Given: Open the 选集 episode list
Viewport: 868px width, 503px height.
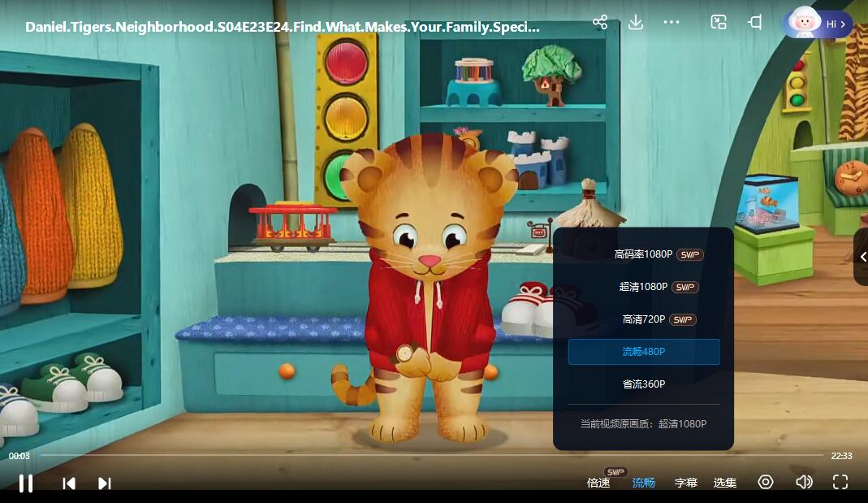Looking at the screenshot, I should click(x=724, y=483).
